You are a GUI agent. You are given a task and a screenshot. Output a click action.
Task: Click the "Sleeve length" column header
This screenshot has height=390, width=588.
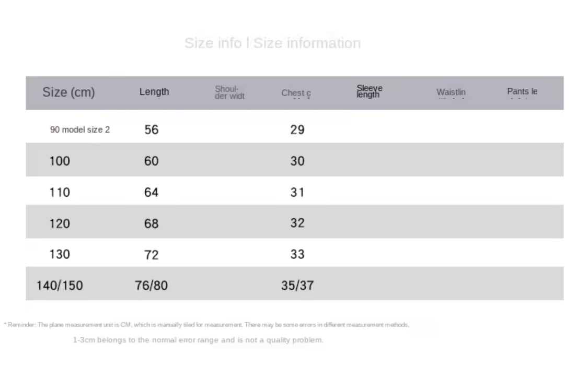coord(370,91)
